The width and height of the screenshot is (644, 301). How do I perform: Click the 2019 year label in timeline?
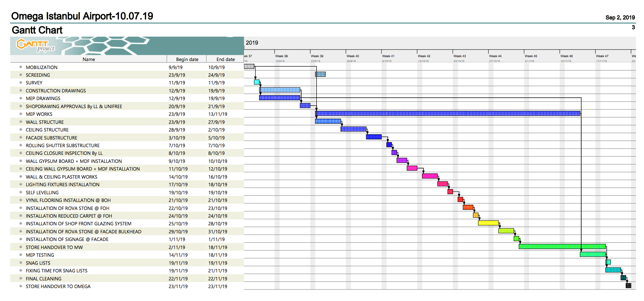tap(252, 43)
